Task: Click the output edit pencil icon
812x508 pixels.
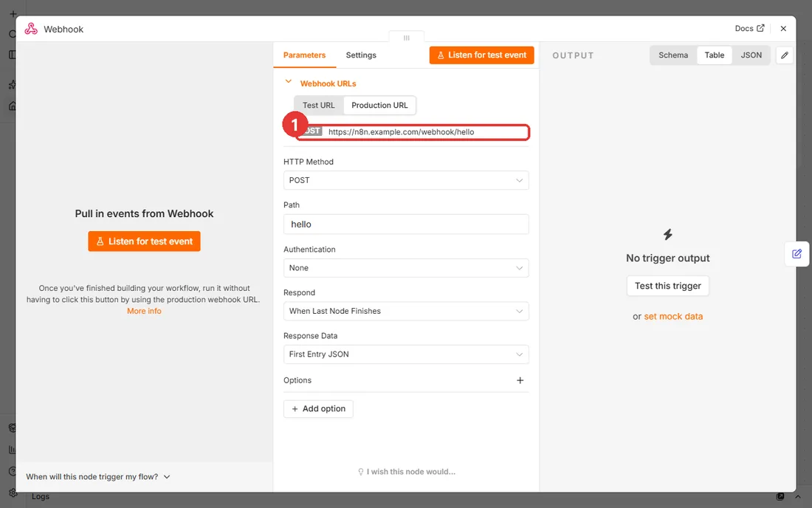Action: click(785, 55)
